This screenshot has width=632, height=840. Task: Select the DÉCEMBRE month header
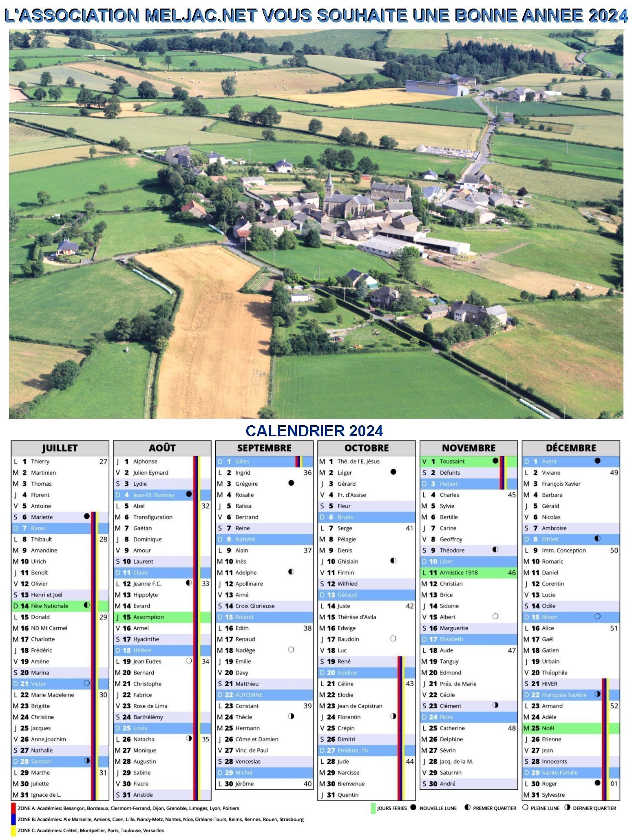(x=570, y=448)
